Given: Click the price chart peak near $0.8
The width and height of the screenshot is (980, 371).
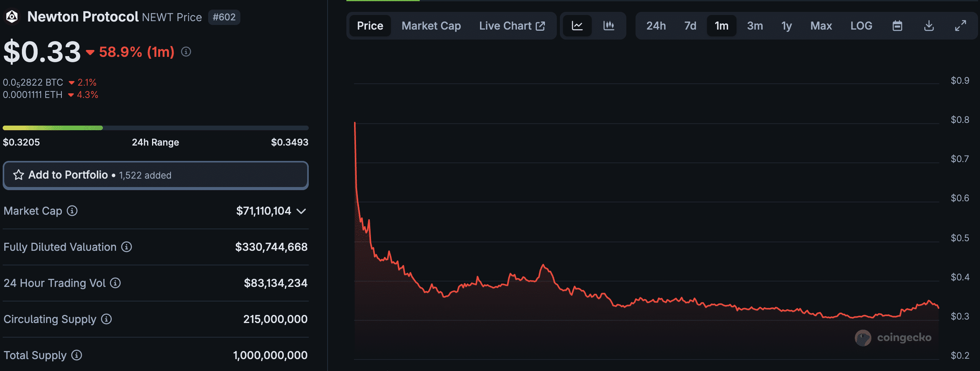Looking at the screenshot, I should [355, 123].
